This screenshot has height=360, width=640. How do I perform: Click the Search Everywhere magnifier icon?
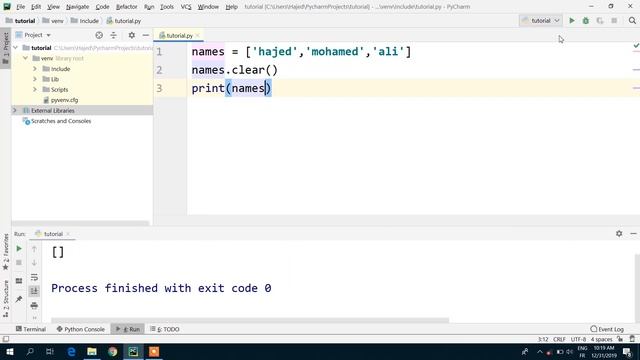pyautogui.click(x=632, y=20)
